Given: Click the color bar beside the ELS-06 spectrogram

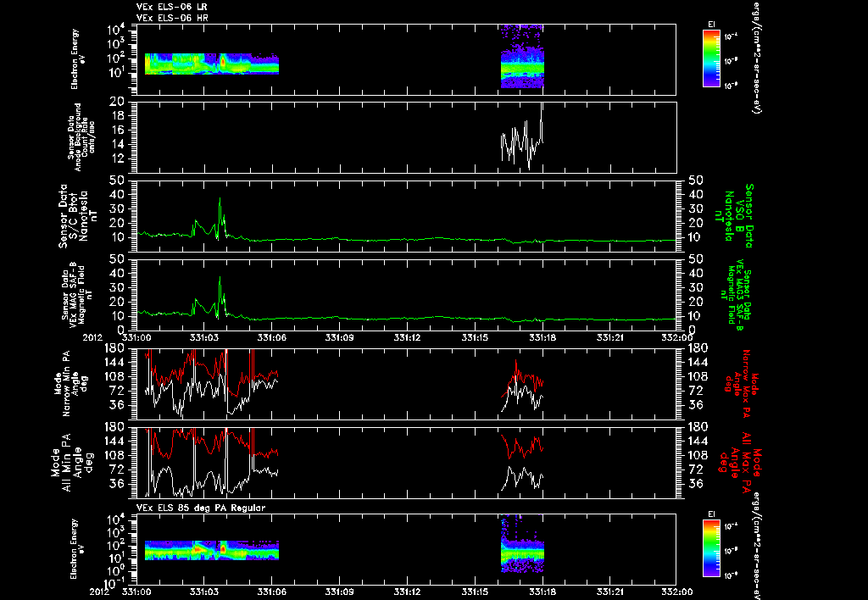Looking at the screenshot, I should (x=711, y=58).
